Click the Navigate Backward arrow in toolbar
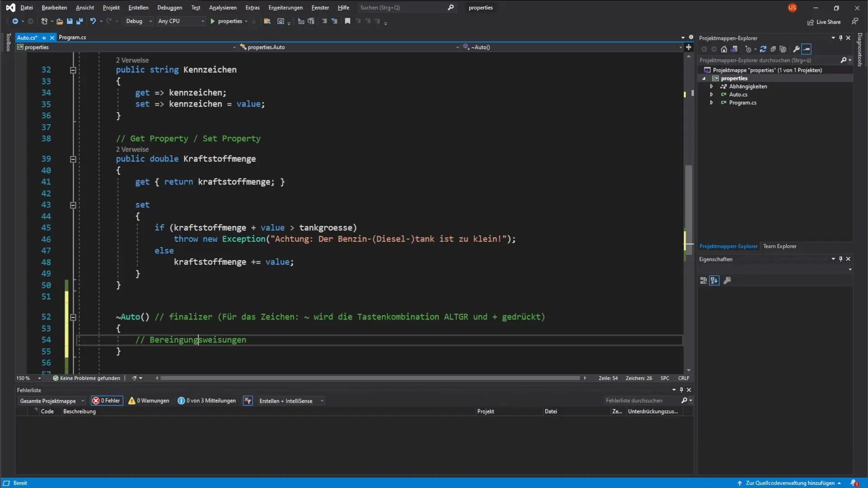The image size is (868, 488). 15,21
